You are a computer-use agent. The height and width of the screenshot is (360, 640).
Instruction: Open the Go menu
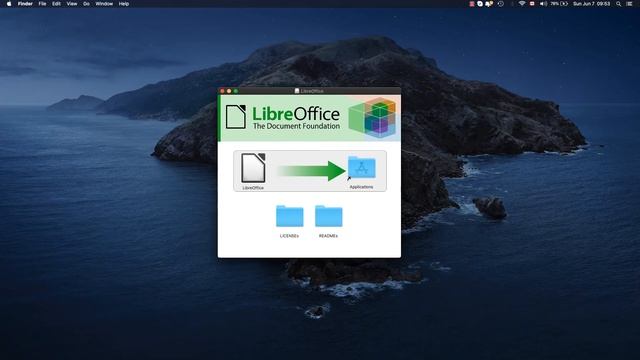click(87, 4)
